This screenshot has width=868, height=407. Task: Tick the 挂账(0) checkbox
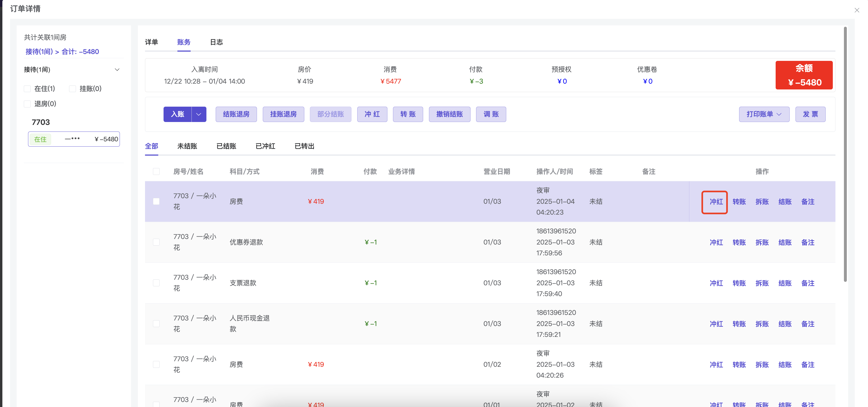click(73, 89)
